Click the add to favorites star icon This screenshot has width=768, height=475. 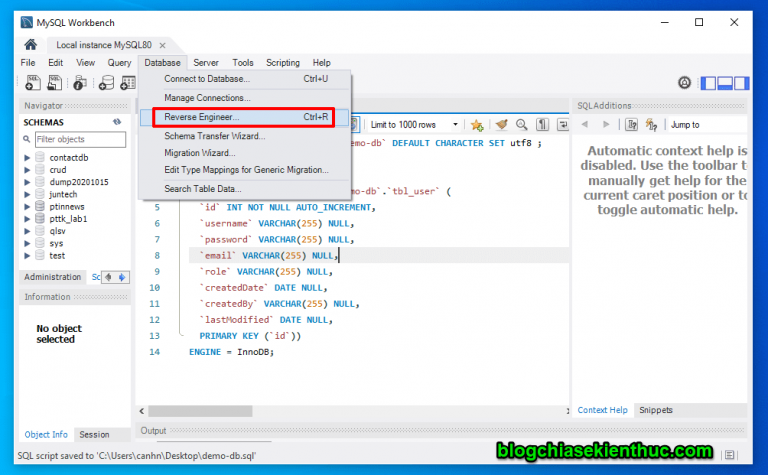click(477, 125)
